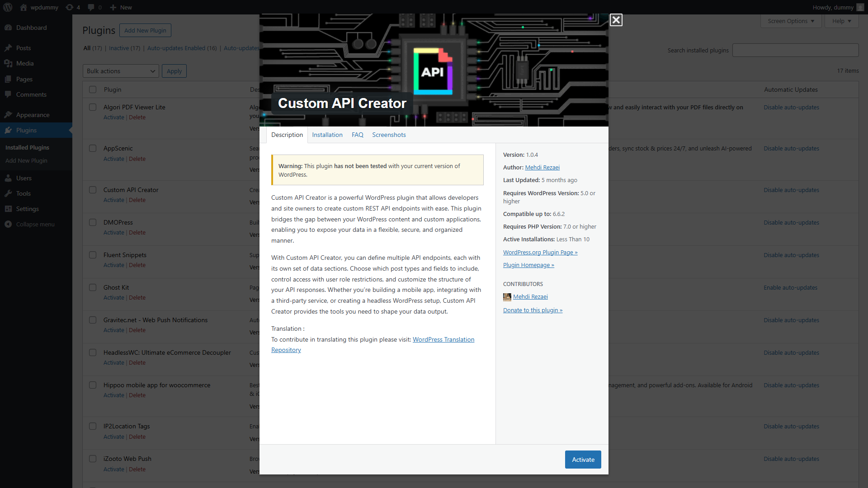
Task: Click the updates icon showing 4
Action: (69, 7)
